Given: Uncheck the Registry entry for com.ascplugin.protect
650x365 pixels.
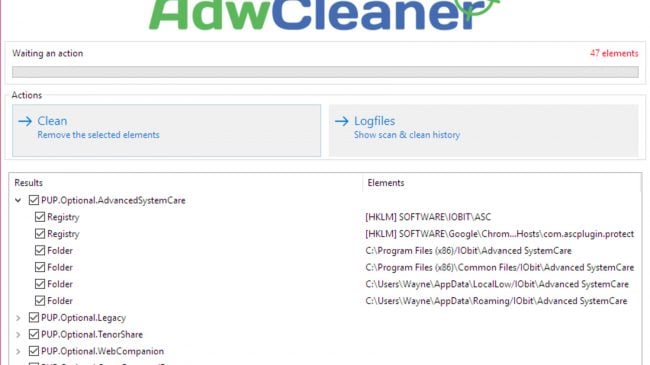Looking at the screenshot, I should 40,234.
